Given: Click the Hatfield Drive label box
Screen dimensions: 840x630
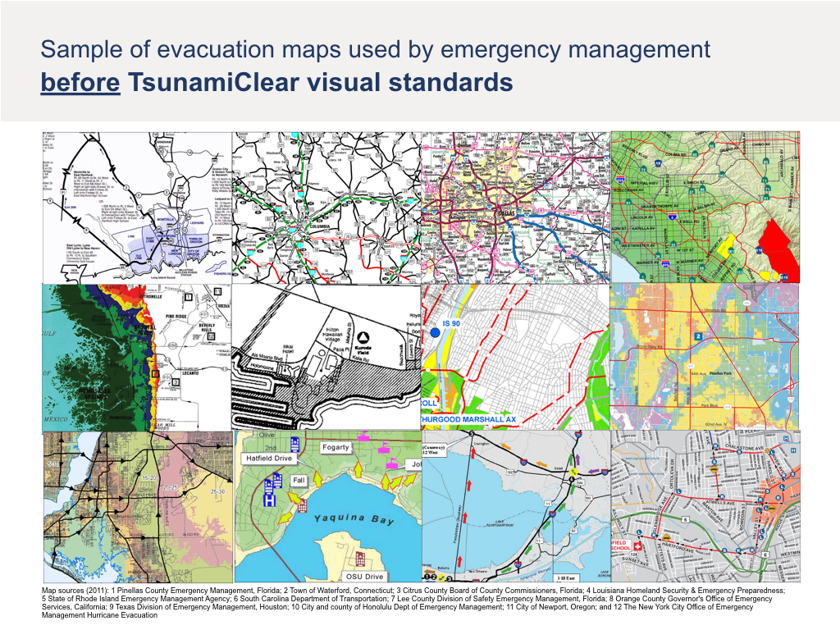Looking at the screenshot, I should click(269, 459).
